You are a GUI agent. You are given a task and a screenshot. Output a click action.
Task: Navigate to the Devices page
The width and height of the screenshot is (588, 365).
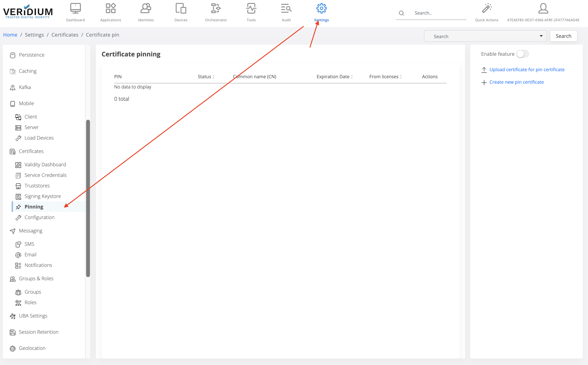click(180, 12)
